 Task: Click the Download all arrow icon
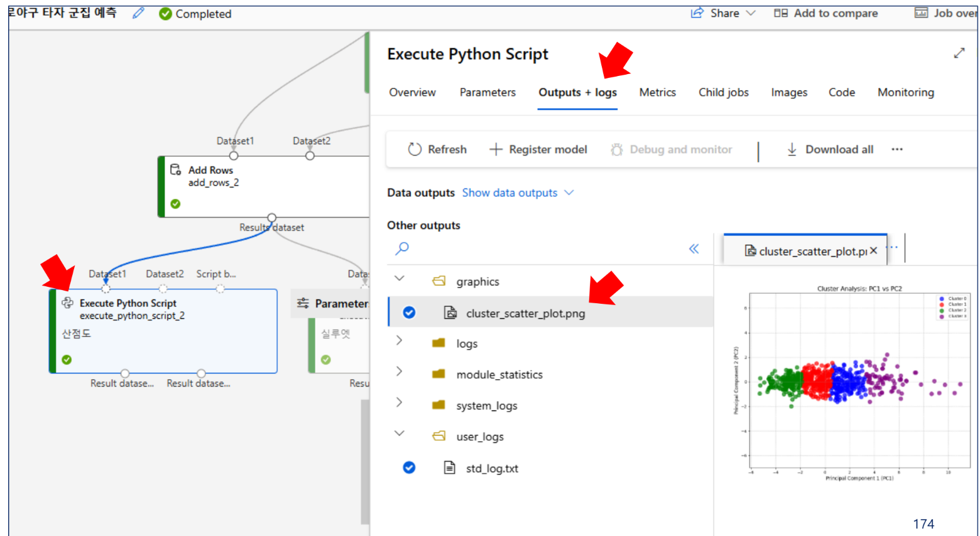tap(792, 149)
